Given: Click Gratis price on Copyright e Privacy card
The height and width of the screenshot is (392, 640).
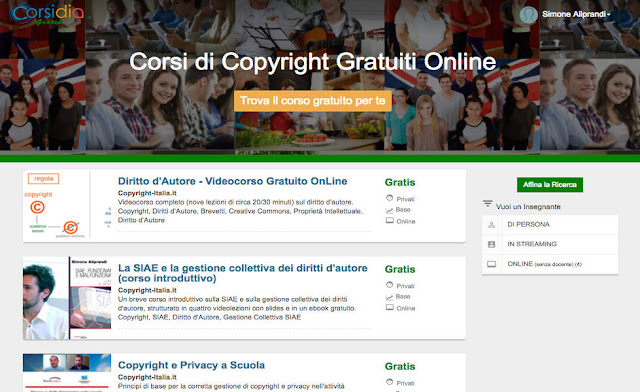Looking at the screenshot, I should (400, 367).
